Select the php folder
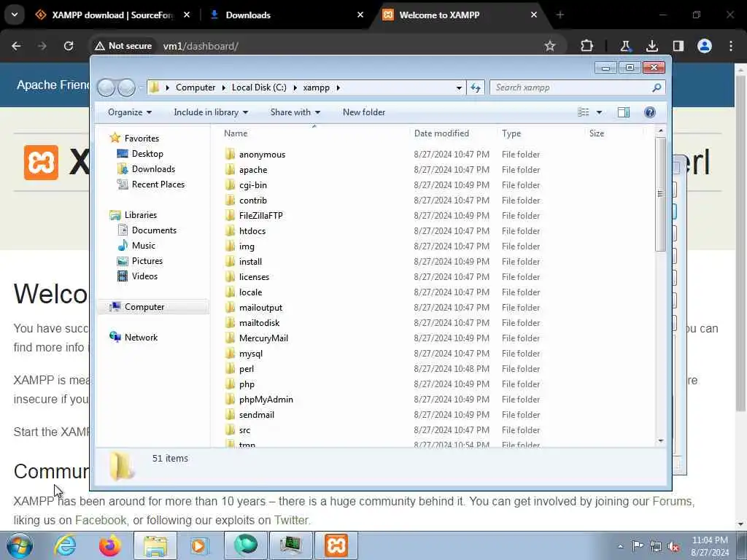Screen dimensions: 747x560 (x=247, y=384)
